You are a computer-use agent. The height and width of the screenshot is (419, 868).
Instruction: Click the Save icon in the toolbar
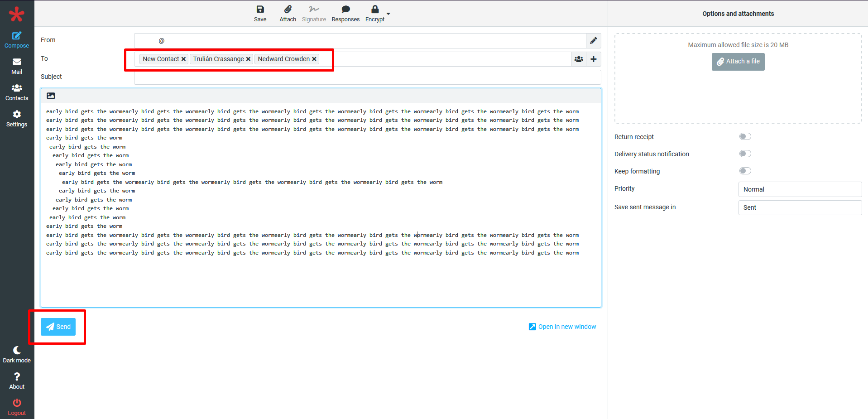pos(260,10)
